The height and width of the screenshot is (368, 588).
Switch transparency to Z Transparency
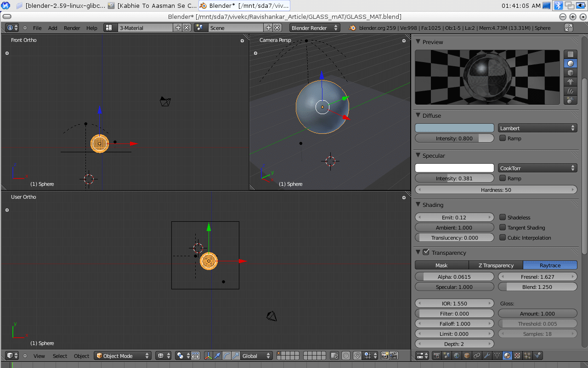click(496, 265)
